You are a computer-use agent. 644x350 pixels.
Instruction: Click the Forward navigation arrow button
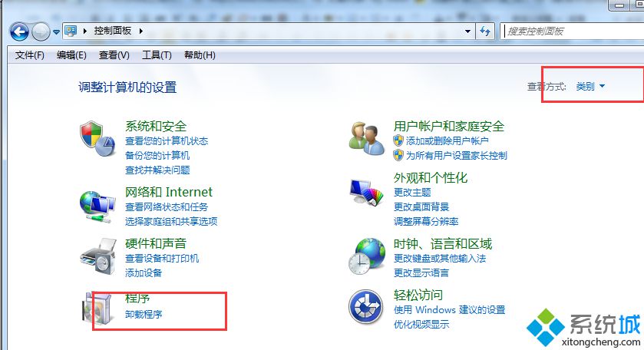(x=41, y=31)
